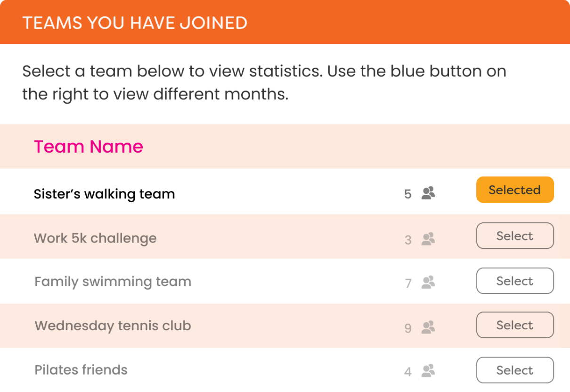Click the Work 5k challenge row label

95,238
